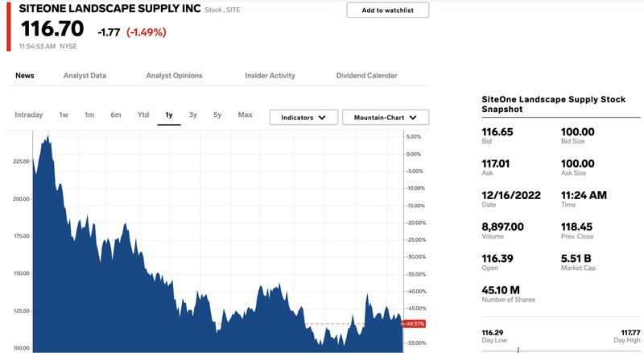Click the 225.00 price axis label
Viewport: 644px width, 353px height.
tap(22, 161)
